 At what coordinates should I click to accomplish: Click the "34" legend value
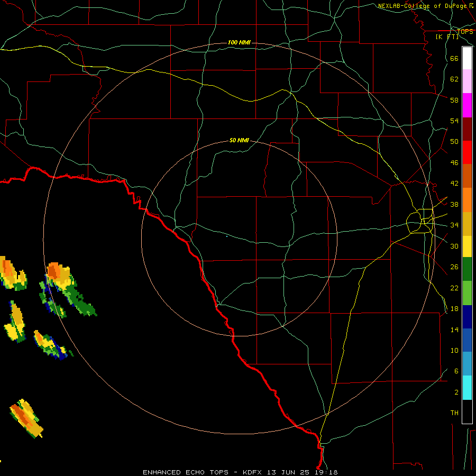point(454,225)
